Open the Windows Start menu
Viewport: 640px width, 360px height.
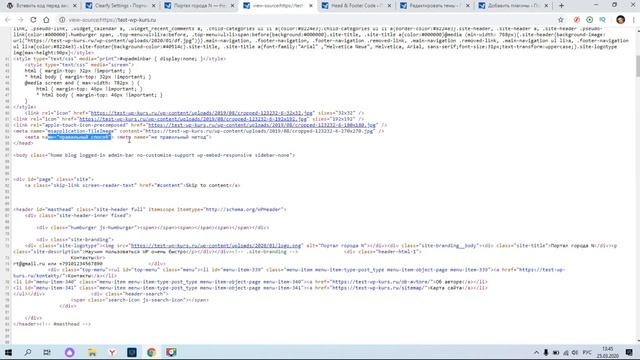8,352
